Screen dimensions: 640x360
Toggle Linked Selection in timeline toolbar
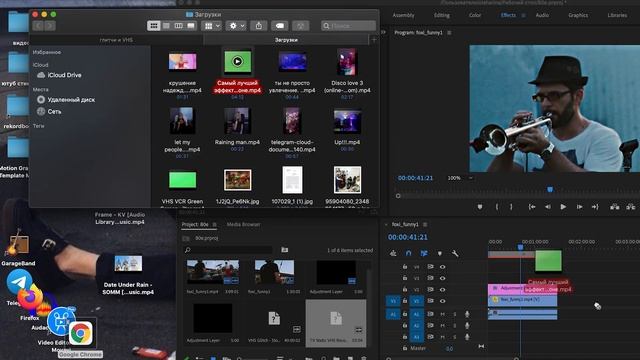point(424,253)
